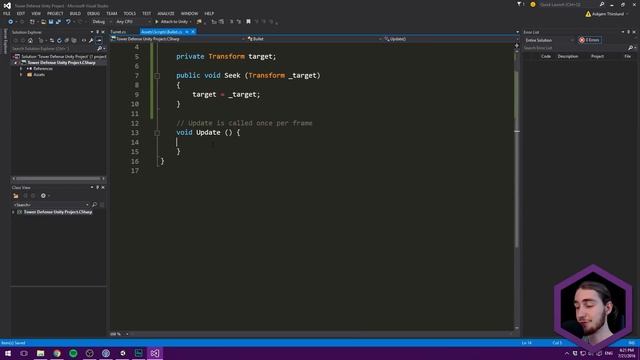The image size is (640, 360).
Task: Open Windows Start menu
Action: click(8, 353)
